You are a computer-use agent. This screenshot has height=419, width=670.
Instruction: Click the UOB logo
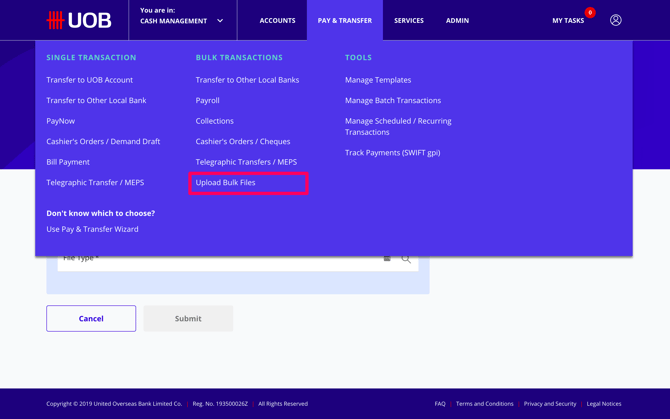(79, 20)
